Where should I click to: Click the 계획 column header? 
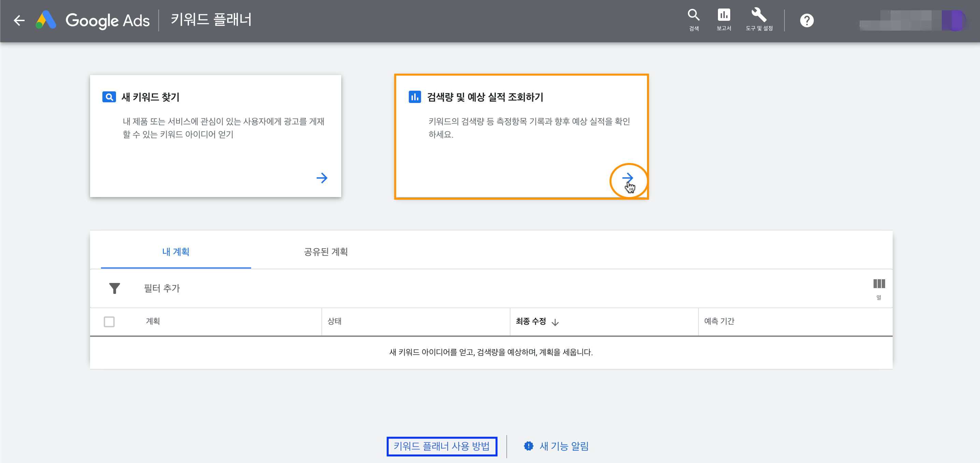click(153, 321)
